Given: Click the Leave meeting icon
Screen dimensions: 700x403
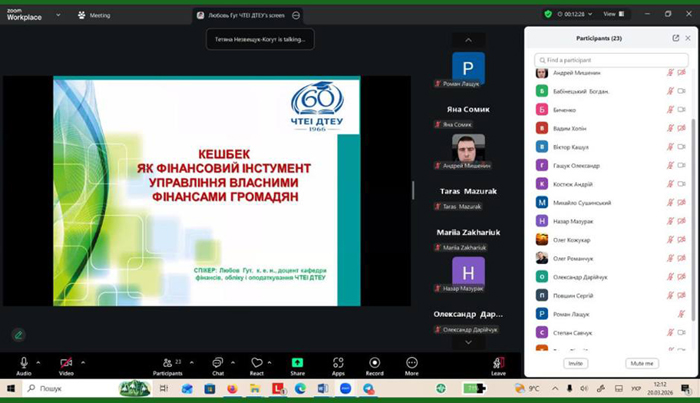Looking at the screenshot, I should click(x=498, y=362).
